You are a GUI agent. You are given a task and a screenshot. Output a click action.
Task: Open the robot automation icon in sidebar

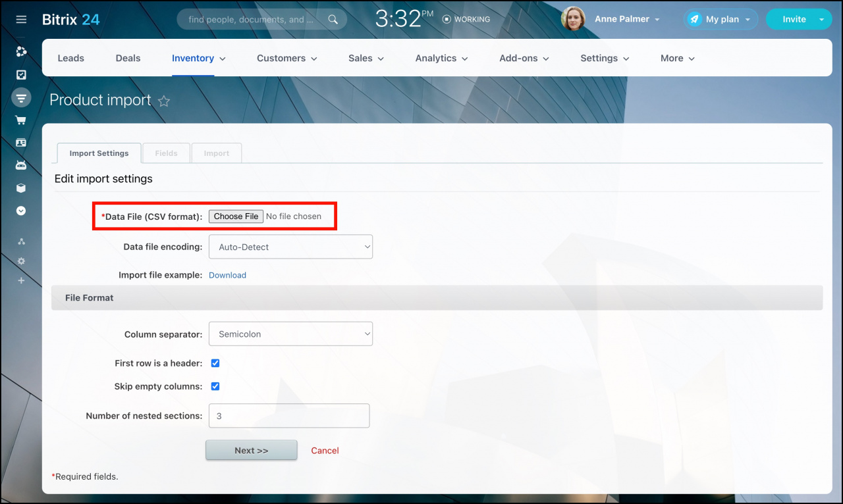pos(21,165)
